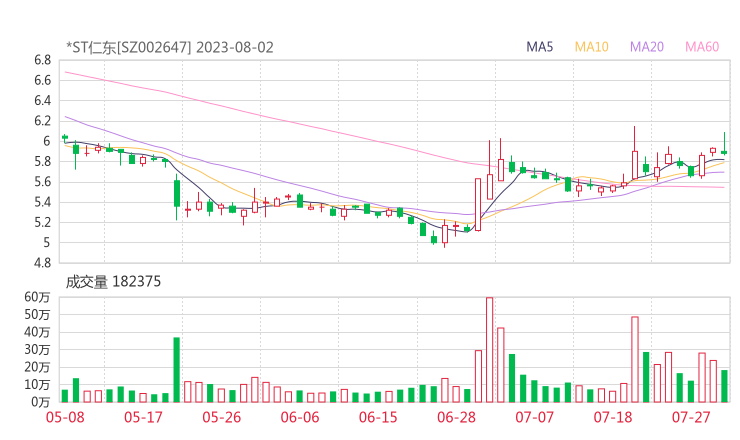
Task: Click the 07-18 date axis label
Action: [613, 417]
